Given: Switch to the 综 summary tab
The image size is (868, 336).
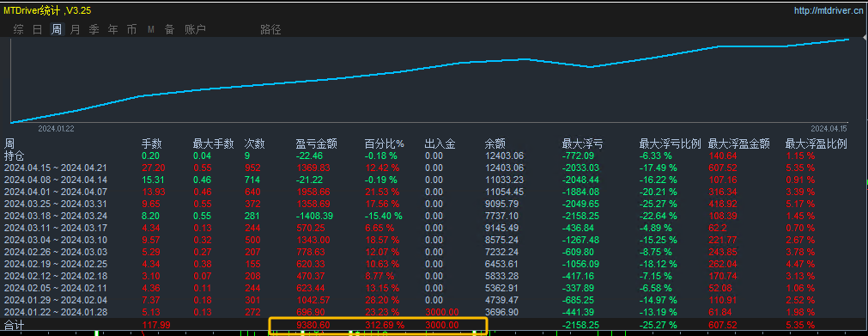Looking at the screenshot, I should coord(18,29).
